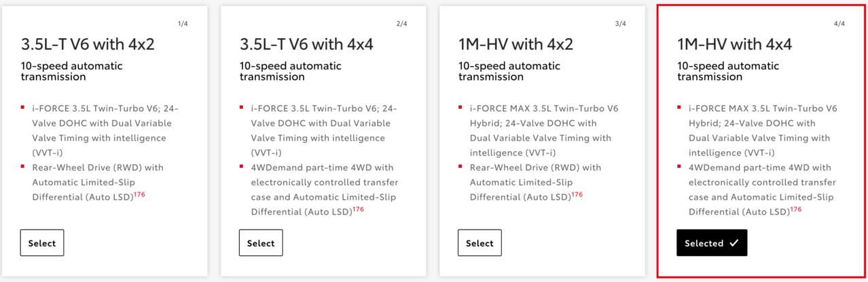Screen dimensions: 868x282
Task: Click the 4/4 card counter
Action: pyautogui.click(x=839, y=24)
